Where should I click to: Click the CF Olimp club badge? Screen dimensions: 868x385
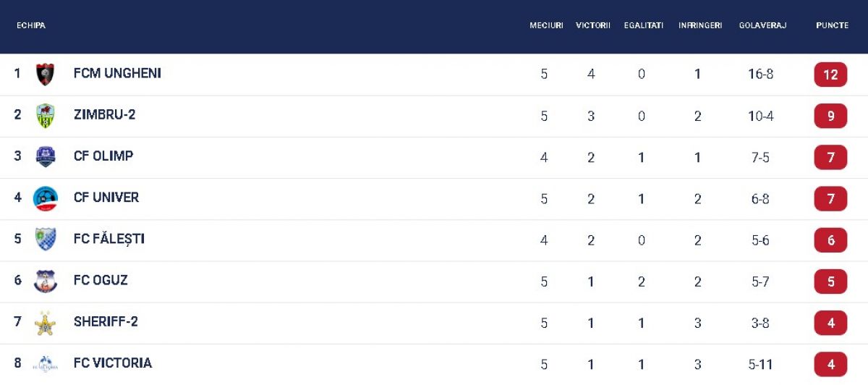pos(46,157)
